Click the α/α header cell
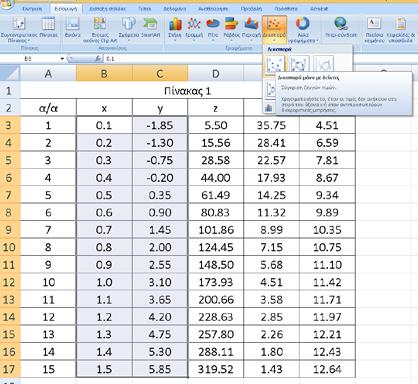Image resolution: width=418 pixels, height=384 pixels. [x=48, y=108]
